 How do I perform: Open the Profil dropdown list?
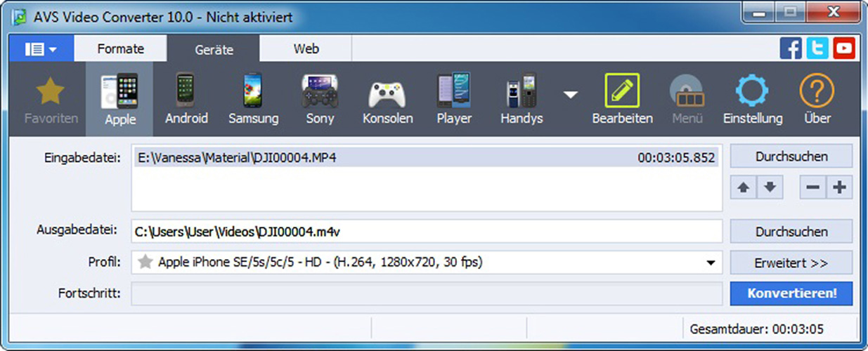(709, 263)
